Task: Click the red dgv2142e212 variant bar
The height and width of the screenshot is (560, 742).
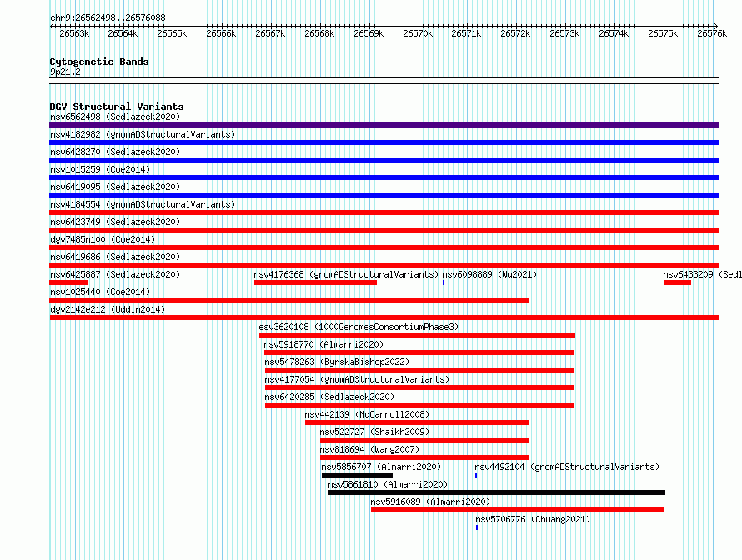Action: tap(384, 317)
